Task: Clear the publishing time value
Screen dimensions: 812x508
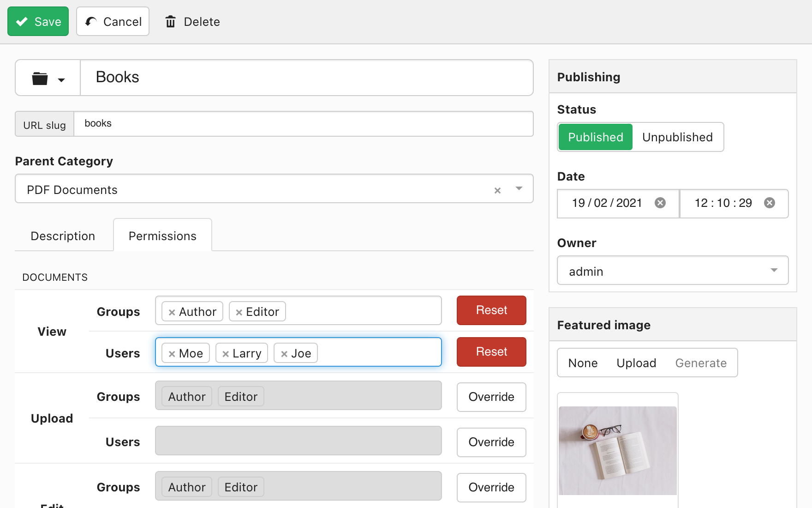Action: (769, 203)
